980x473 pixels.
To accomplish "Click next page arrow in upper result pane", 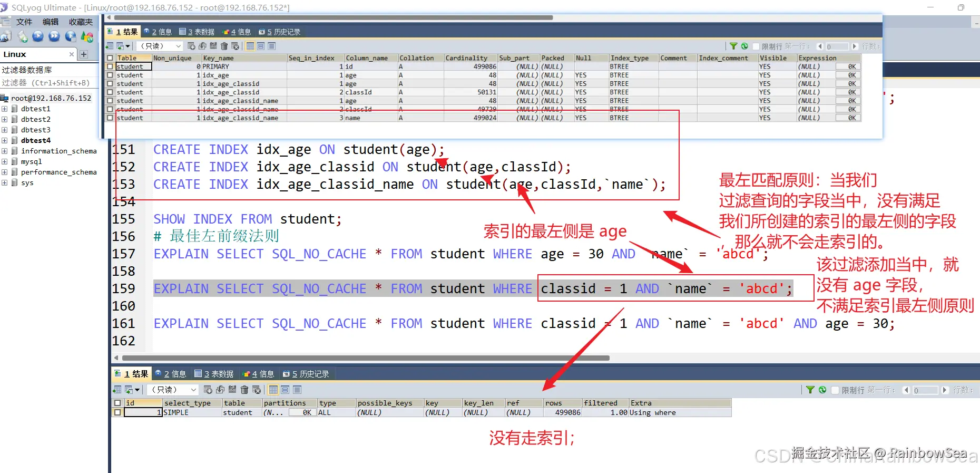I will click(855, 46).
